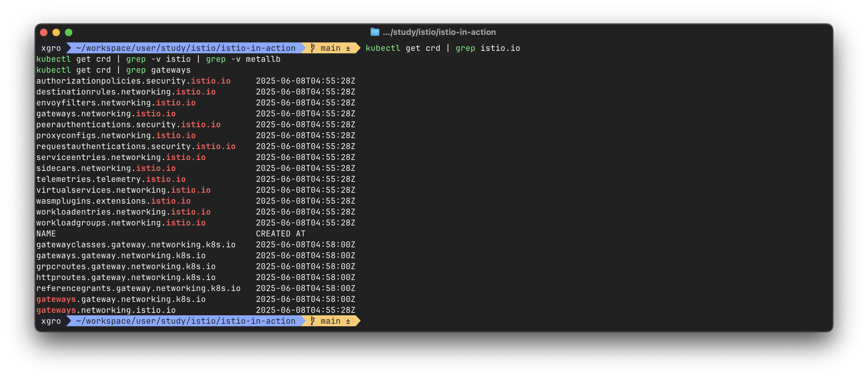
Task: Click the command 'kubectl get crd | grep istio.io'
Action: (x=443, y=48)
